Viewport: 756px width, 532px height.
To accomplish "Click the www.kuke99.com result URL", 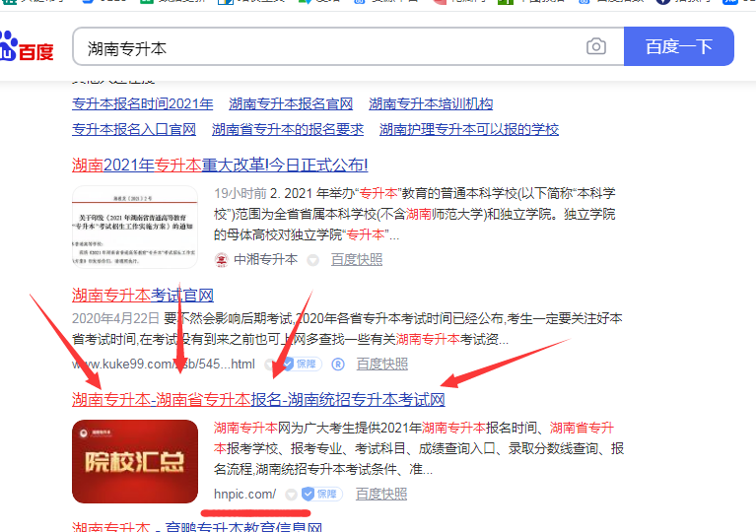I will coord(164,365).
